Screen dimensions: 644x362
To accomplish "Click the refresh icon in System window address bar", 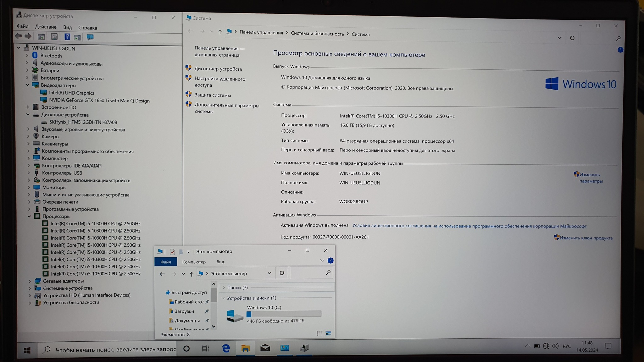I will tap(572, 38).
